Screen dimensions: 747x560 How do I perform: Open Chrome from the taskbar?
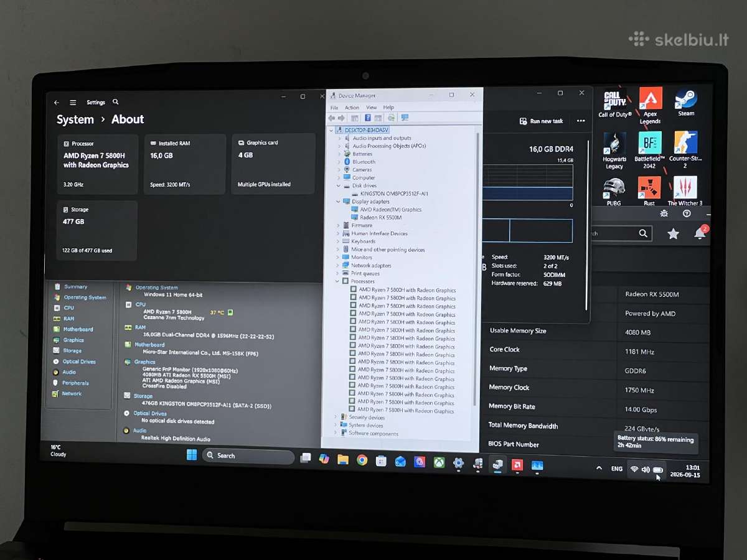[x=362, y=460]
